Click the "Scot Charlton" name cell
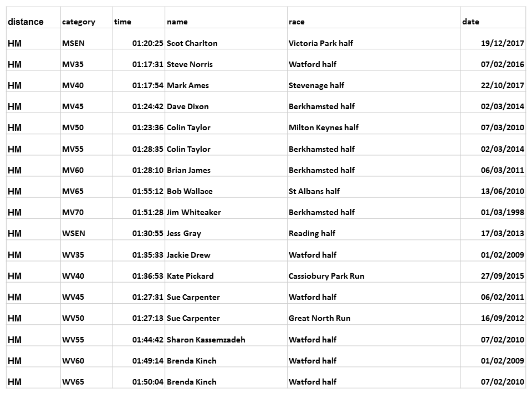The width and height of the screenshot is (532, 399). click(x=192, y=43)
